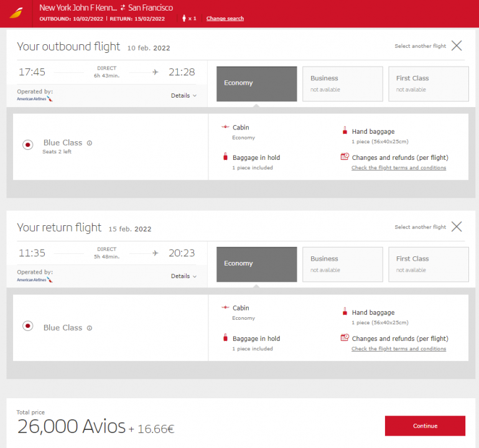Click Select another flight for return
Image resolution: width=479 pixels, height=448 pixels.
[x=420, y=227]
